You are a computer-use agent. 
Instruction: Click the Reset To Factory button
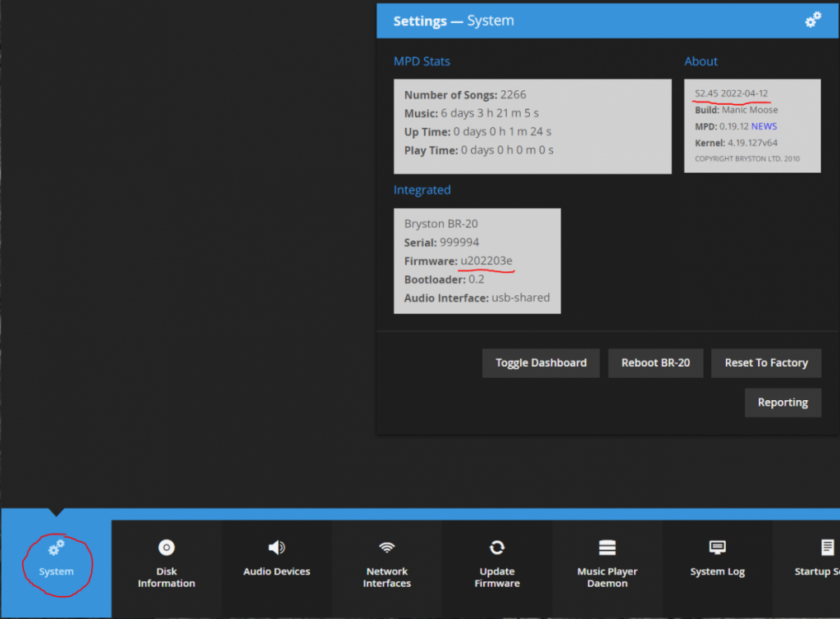tap(766, 363)
